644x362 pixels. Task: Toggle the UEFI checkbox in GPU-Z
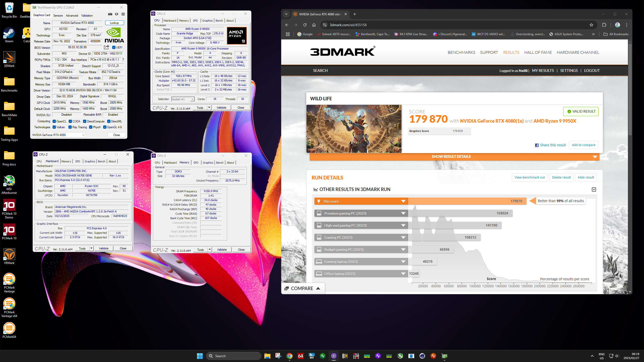114,48
